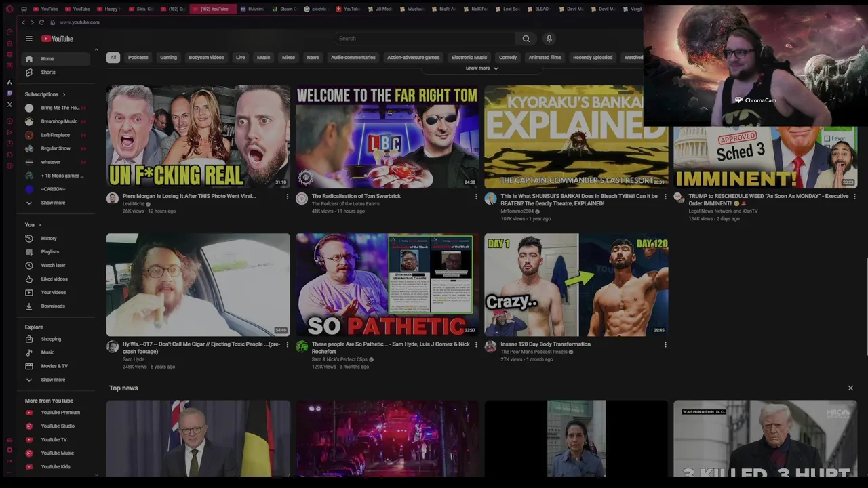The height and width of the screenshot is (488, 868).
Task: Expand Show more under Explore
Action: (56, 380)
